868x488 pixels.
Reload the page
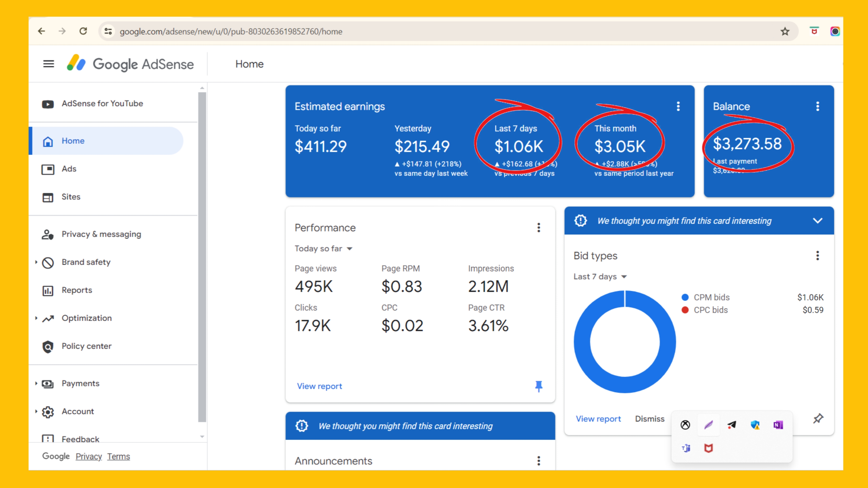[x=83, y=31]
